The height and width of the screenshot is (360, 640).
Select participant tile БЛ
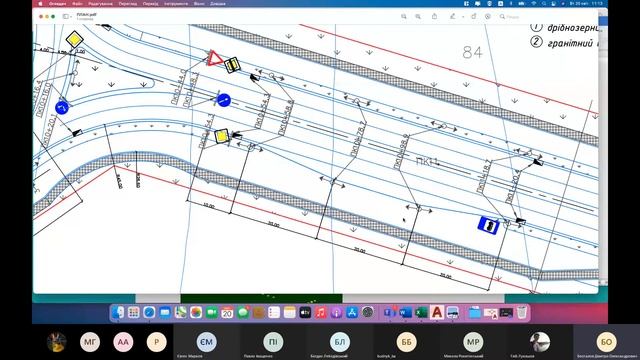(340, 342)
